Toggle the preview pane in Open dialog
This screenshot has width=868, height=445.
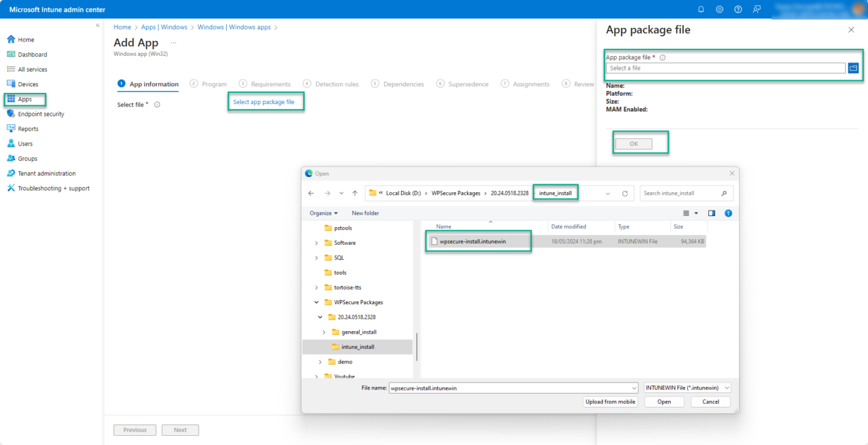(711, 213)
